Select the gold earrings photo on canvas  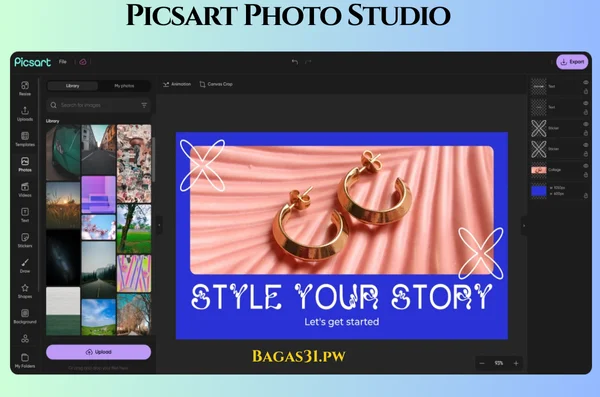coord(342,210)
